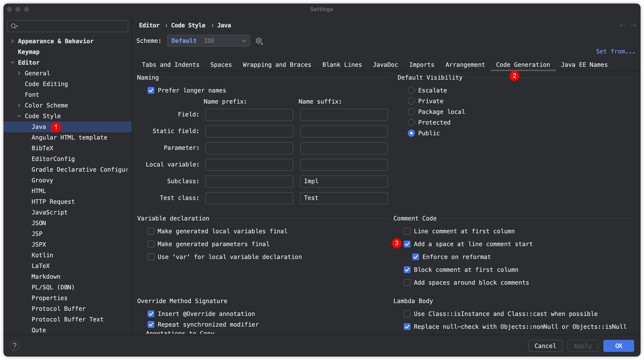Switch to JavaDoc tab
644x360 pixels.
pos(385,65)
